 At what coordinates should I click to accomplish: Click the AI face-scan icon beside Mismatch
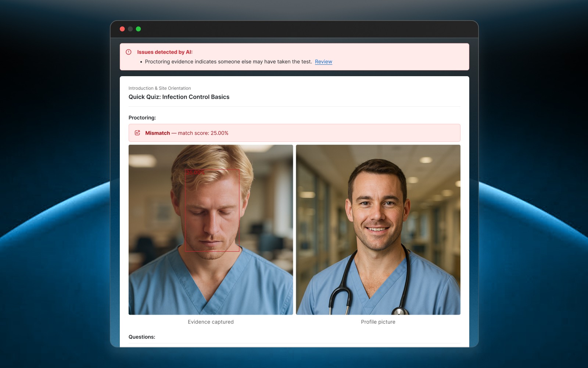(137, 133)
